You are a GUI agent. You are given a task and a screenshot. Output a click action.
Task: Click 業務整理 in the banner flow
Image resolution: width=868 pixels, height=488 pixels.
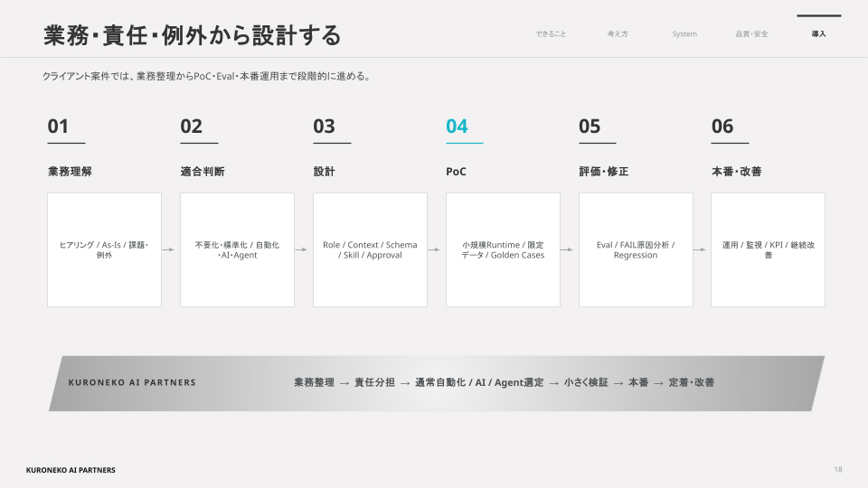click(x=314, y=382)
